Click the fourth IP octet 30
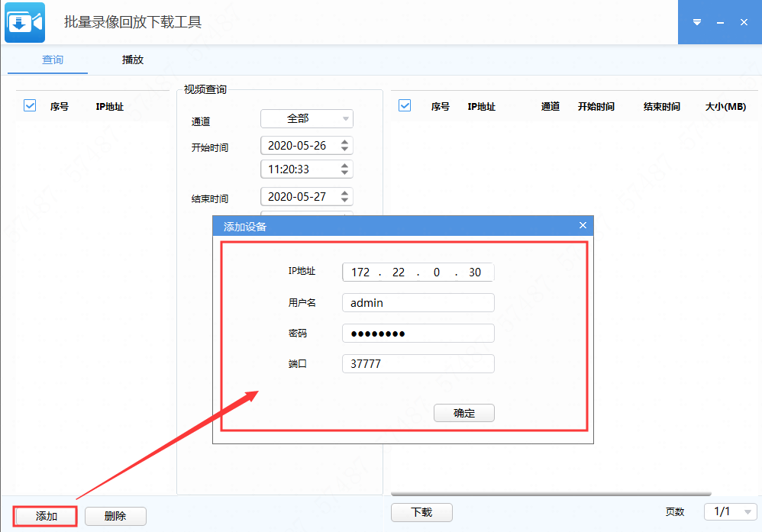Image resolution: width=762 pixels, height=532 pixels. (475, 272)
